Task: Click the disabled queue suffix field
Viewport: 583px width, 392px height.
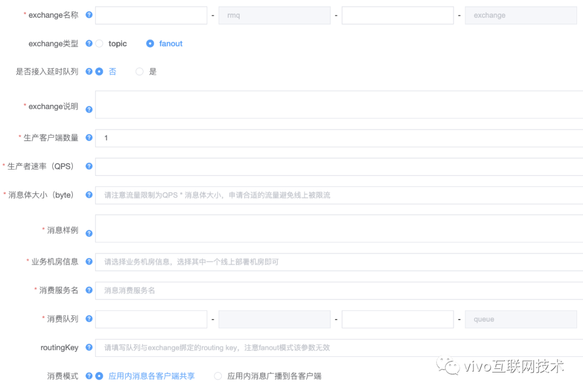Action: pyautogui.click(x=521, y=319)
